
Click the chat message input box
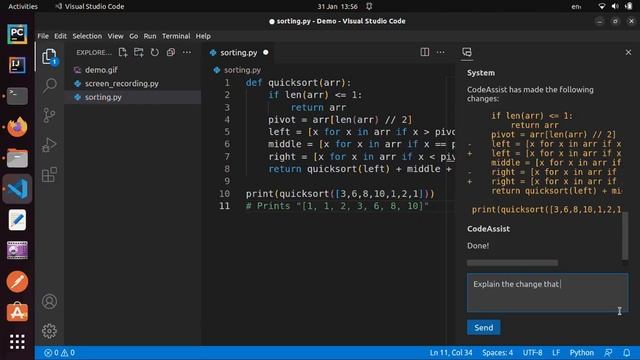click(547, 293)
